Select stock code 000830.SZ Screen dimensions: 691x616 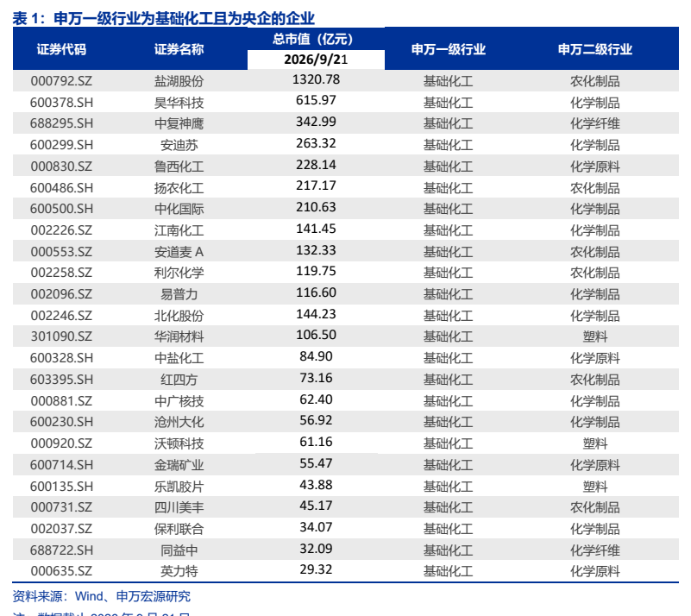(61, 167)
